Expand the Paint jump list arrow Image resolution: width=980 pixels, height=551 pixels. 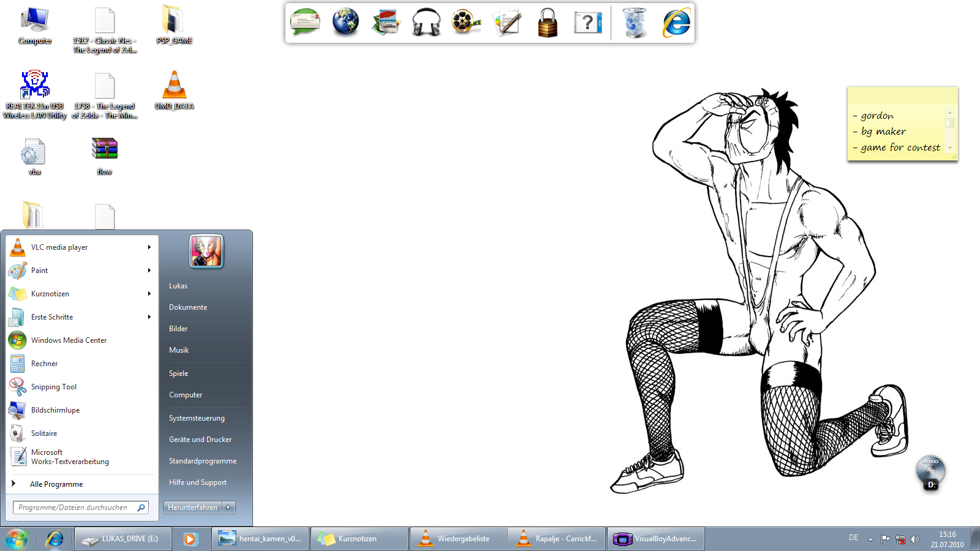tap(149, 271)
